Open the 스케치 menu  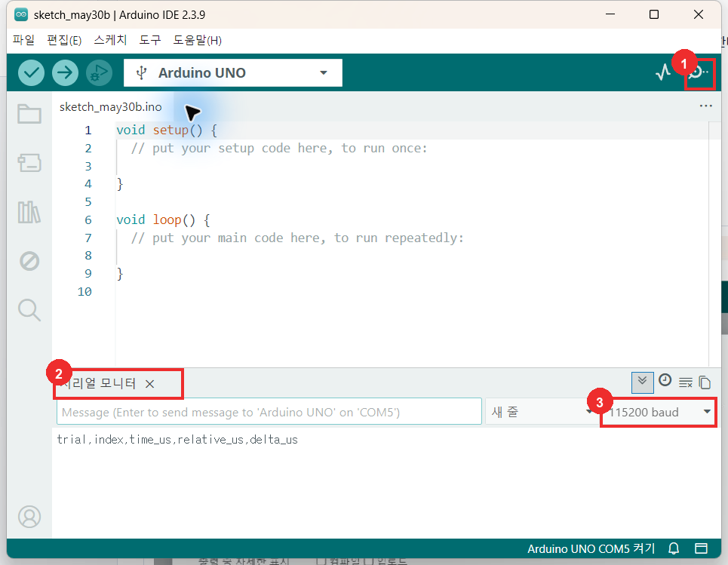[110, 41]
